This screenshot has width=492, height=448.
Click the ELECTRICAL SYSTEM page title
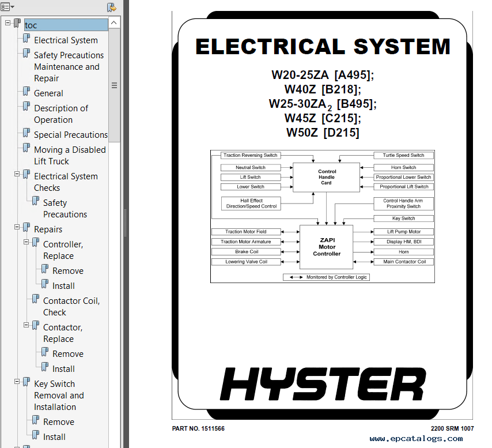[x=323, y=47]
